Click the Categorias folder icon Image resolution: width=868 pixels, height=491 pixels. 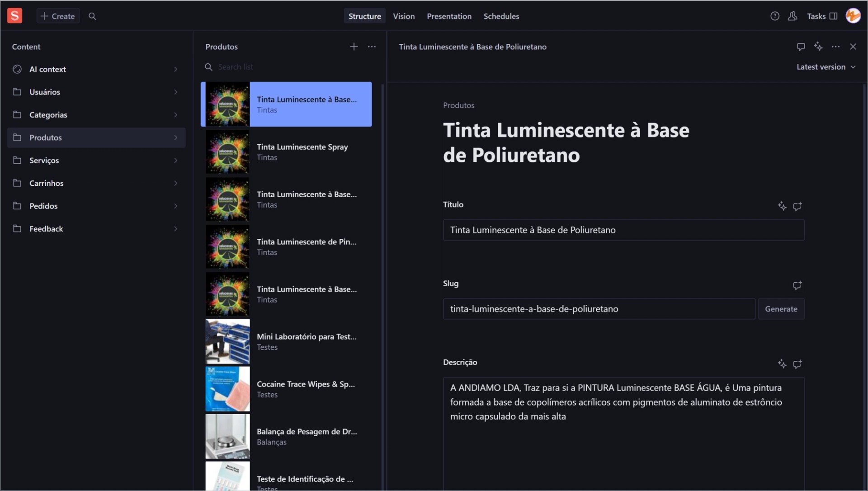[x=17, y=114]
